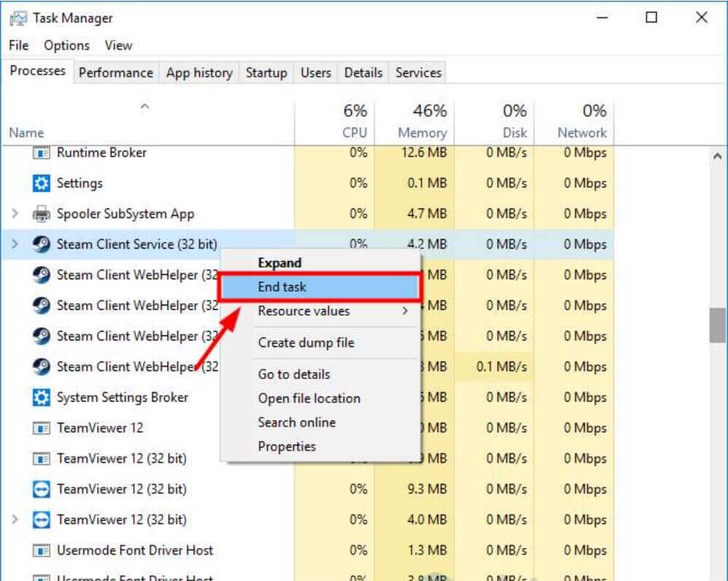
Task: Sort by the CPU column header
Action: pyautogui.click(x=334, y=122)
